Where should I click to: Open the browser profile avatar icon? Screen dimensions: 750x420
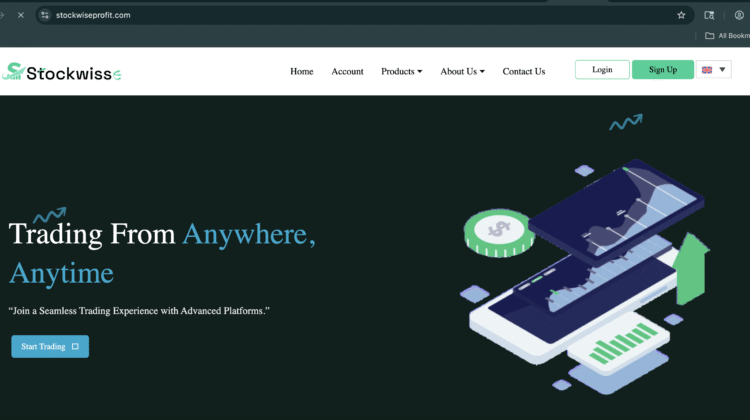[x=739, y=15]
